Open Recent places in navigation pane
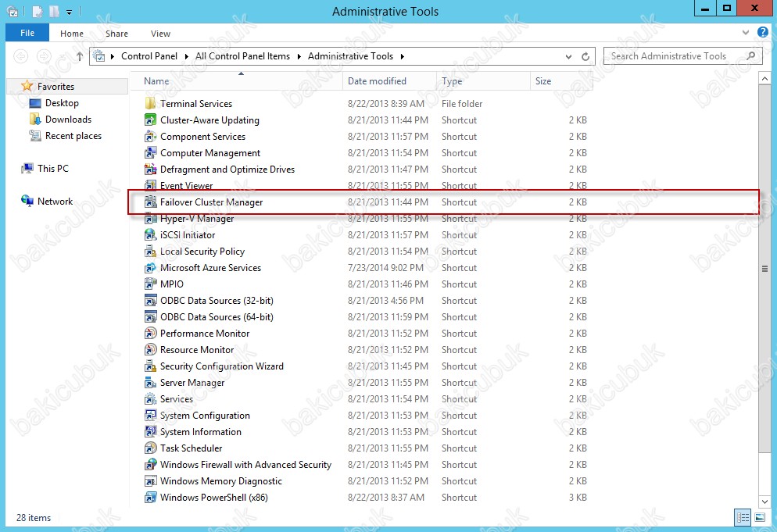Viewport: 777px width, 532px height. tap(73, 136)
